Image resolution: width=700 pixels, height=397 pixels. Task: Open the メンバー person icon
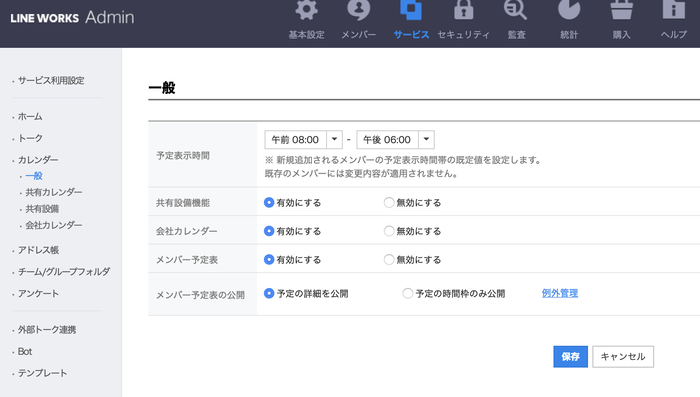(x=358, y=10)
